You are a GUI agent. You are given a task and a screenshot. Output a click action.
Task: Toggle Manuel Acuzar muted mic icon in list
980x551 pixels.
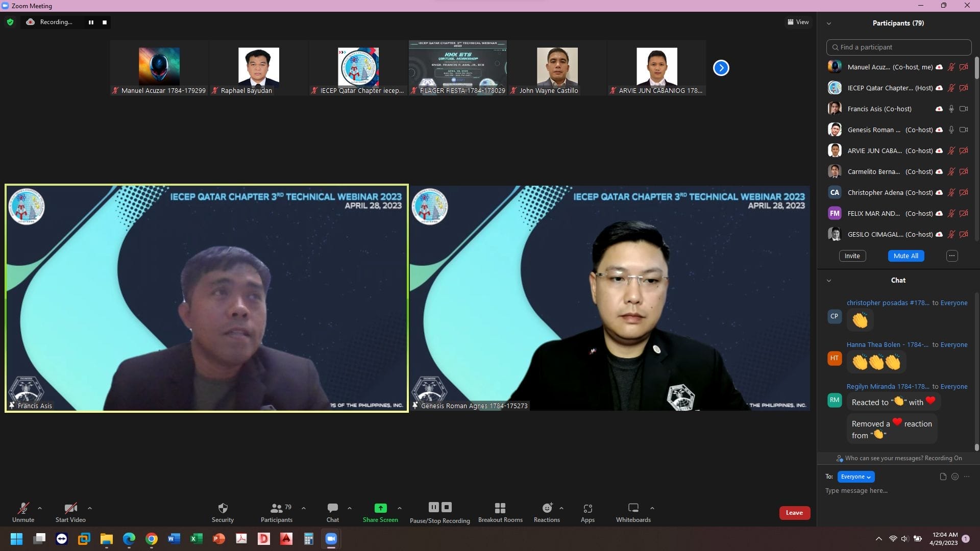point(951,67)
